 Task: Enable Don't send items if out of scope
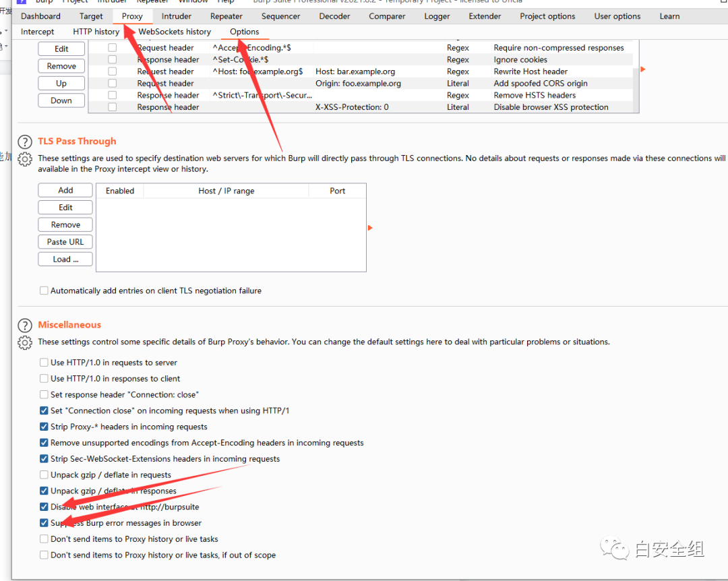coord(44,555)
